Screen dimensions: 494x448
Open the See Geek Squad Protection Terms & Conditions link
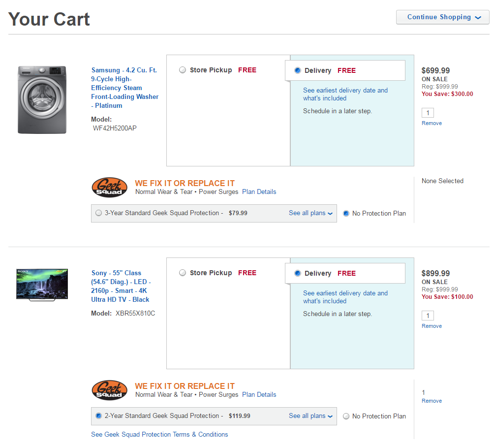click(159, 434)
